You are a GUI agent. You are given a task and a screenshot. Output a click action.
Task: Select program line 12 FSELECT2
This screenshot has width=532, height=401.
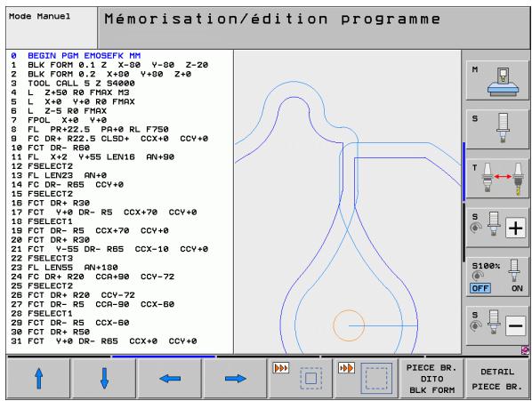coord(42,166)
